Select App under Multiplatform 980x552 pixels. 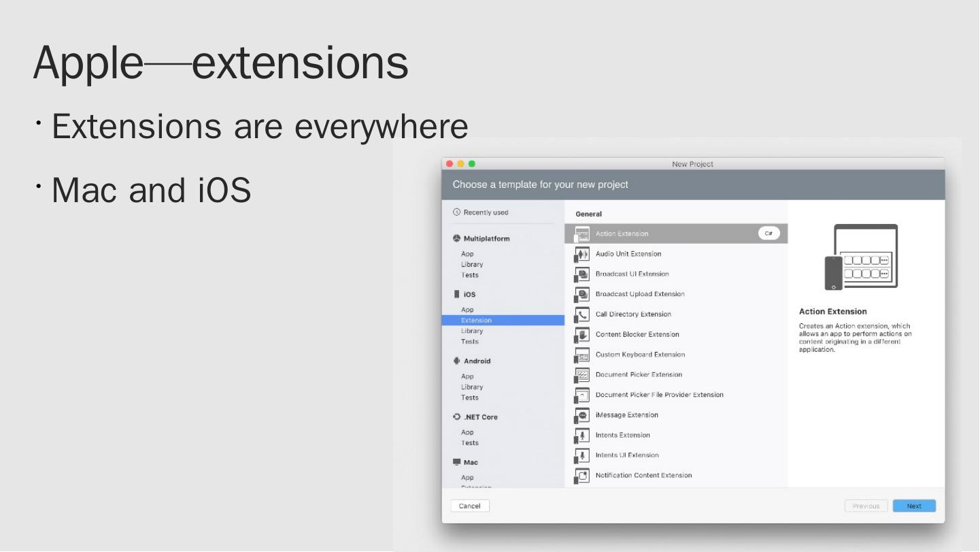(x=467, y=254)
